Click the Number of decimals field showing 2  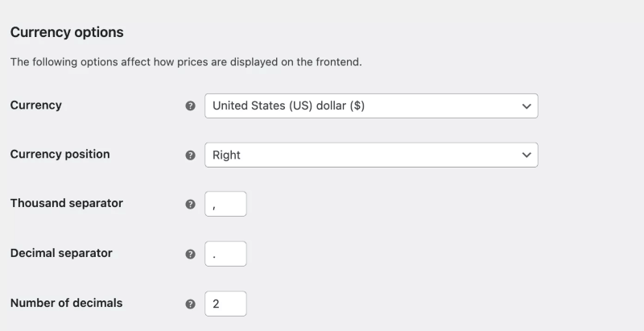pos(225,304)
